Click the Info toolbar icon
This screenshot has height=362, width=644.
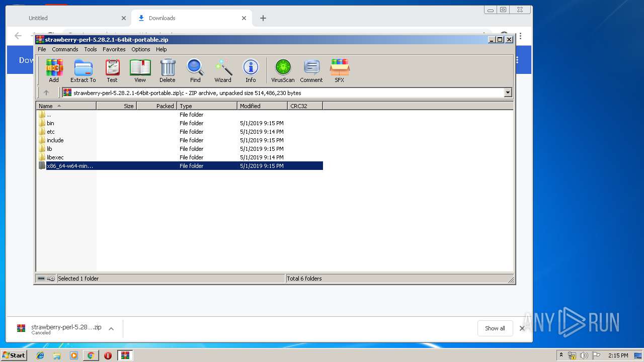251,70
